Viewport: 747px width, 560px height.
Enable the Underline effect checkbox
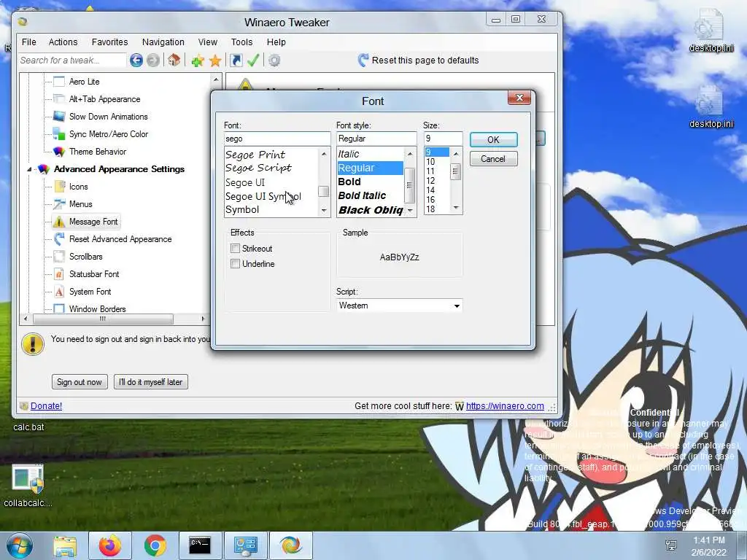point(235,263)
